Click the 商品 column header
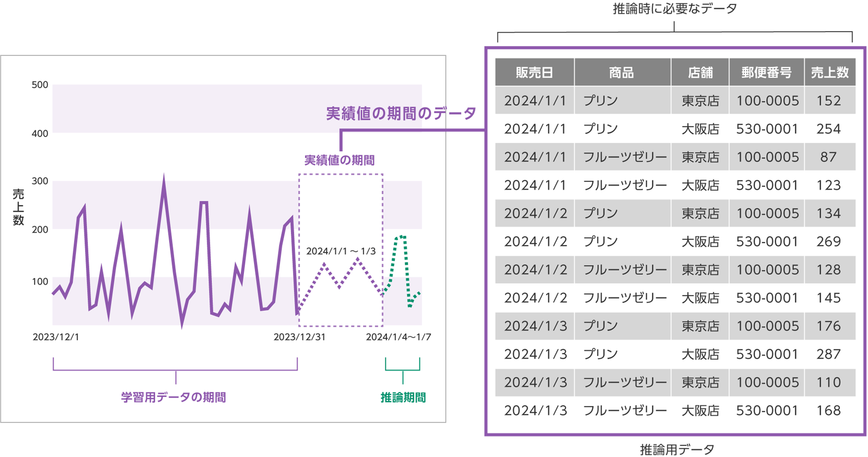 pos(622,73)
